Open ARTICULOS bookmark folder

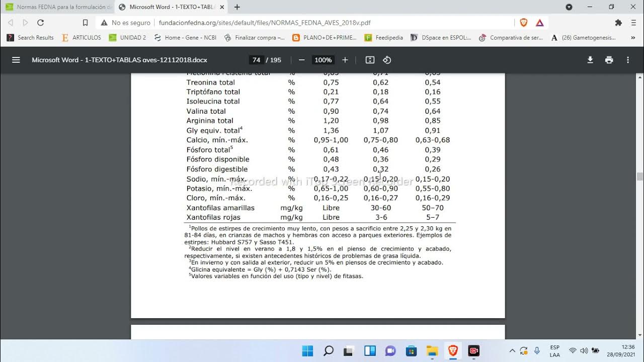tap(82, 38)
